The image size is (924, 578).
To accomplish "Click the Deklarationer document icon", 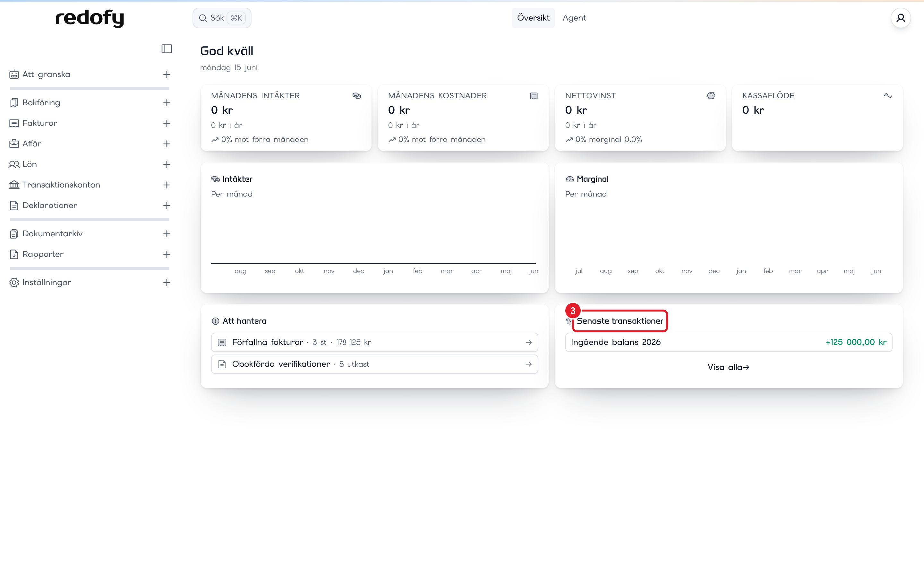I will [14, 206].
